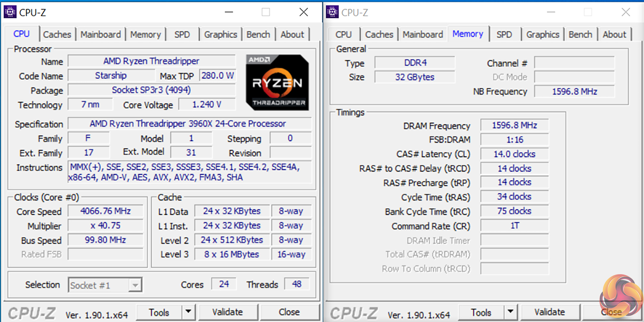Show About tab in right window
Viewport: 644px width, 322px height.
pyautogui.click(x=615, y=34)
